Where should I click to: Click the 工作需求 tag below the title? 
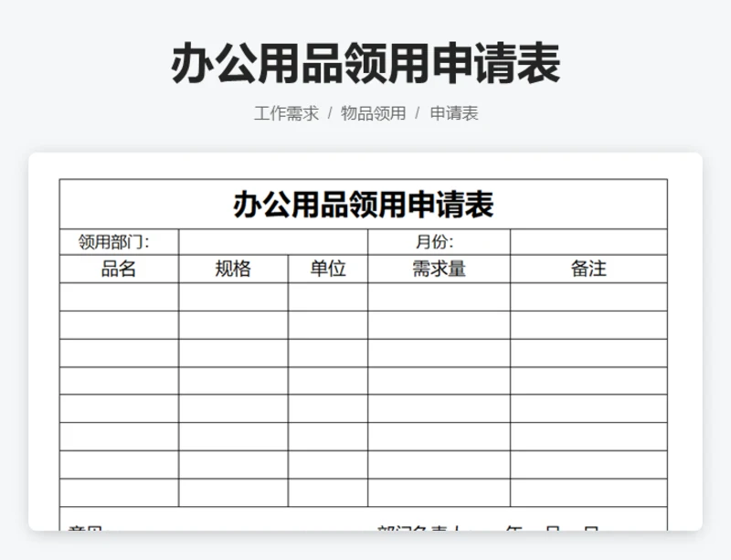pyautogui.click(x=286, y=113)
